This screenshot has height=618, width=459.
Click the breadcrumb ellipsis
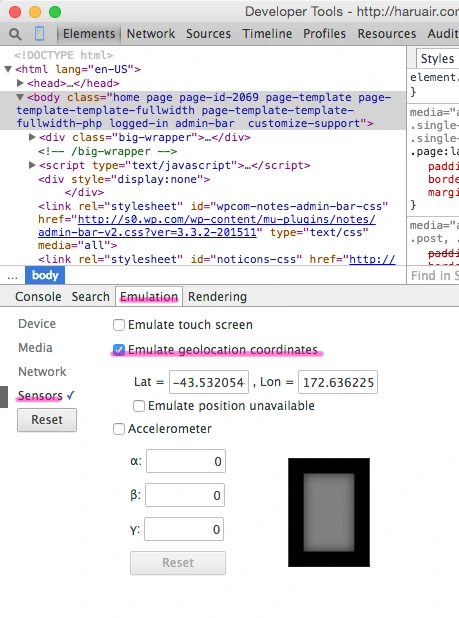click(13, 275)
